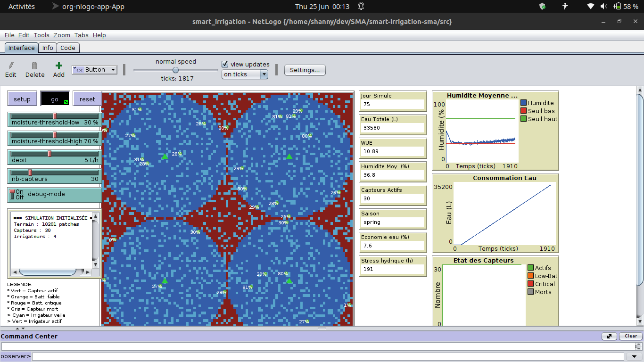Click the observer command input field

pyautogui.click(x=328, y=356)
